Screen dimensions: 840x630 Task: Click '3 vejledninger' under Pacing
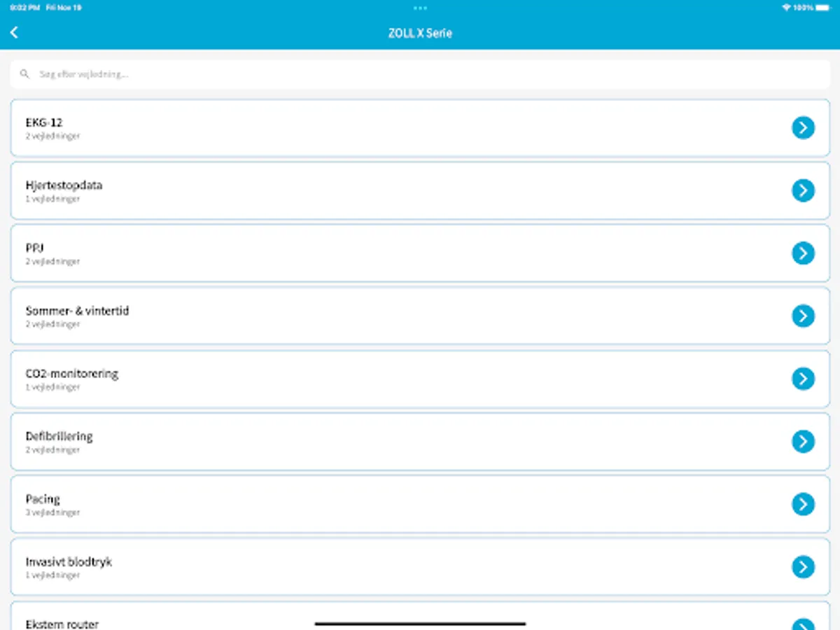(x=53, y=512)
